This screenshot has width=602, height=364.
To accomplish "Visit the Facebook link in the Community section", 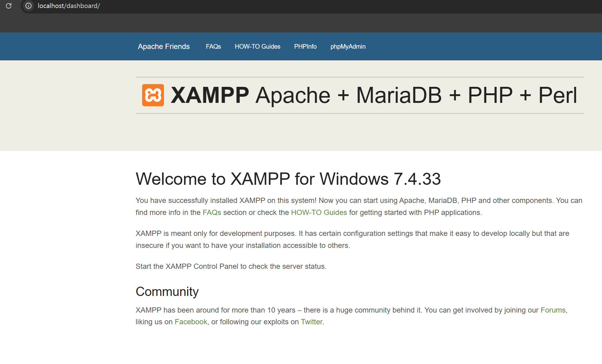I will tap(191, 322).
